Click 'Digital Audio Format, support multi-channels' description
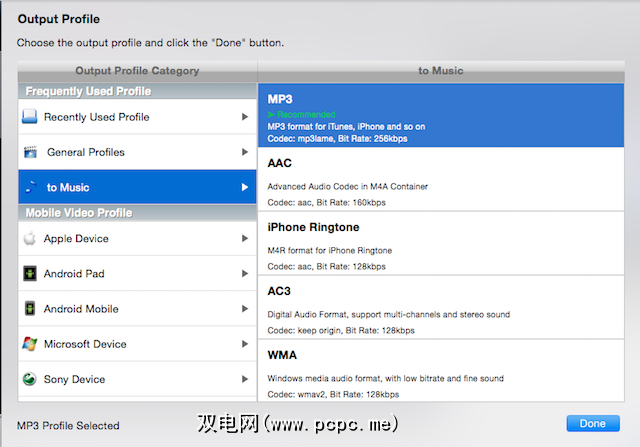This screenshot has width=640, height=447. [x=389, y=315]
